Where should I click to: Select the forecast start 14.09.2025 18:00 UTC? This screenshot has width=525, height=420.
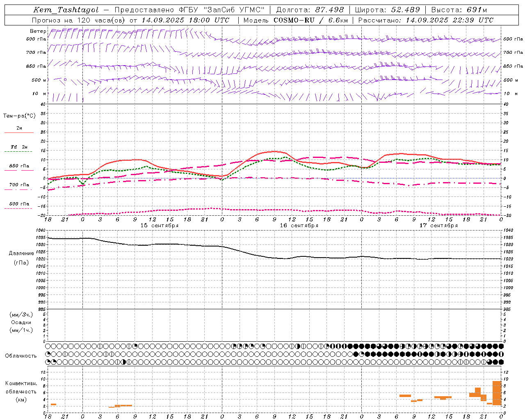185,20
